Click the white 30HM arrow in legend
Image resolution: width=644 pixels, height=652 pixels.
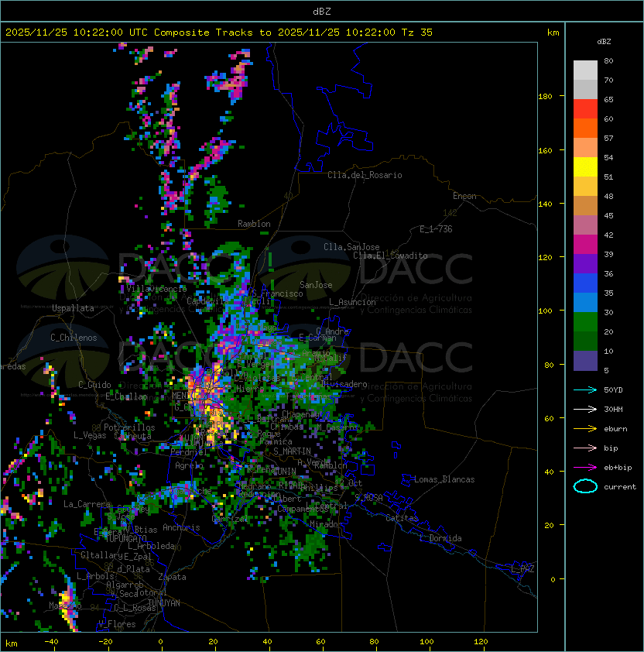pyautogui.click(x=585, y=410)
